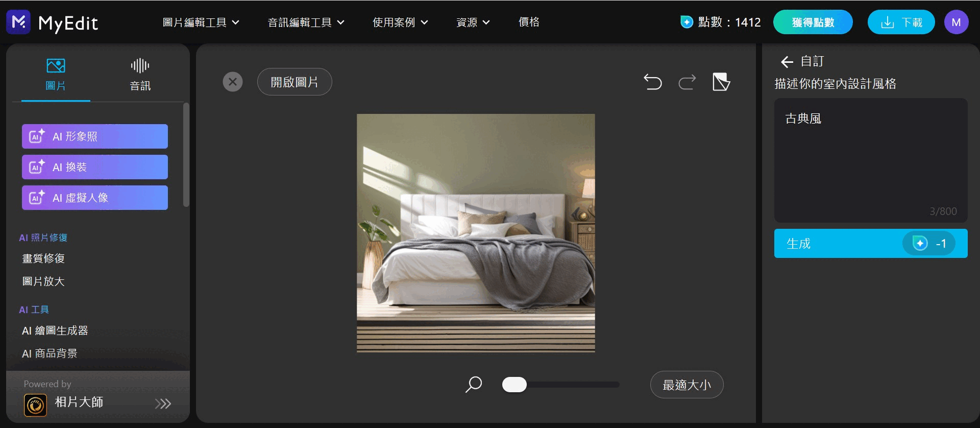
Task: Open the 圖片放大 tool
Action: click(x=43, y=281)
